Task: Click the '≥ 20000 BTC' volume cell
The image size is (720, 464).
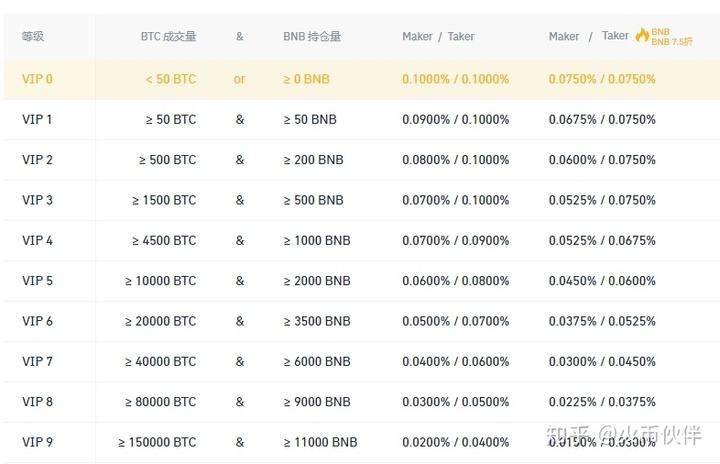Action: click(161, 321)
